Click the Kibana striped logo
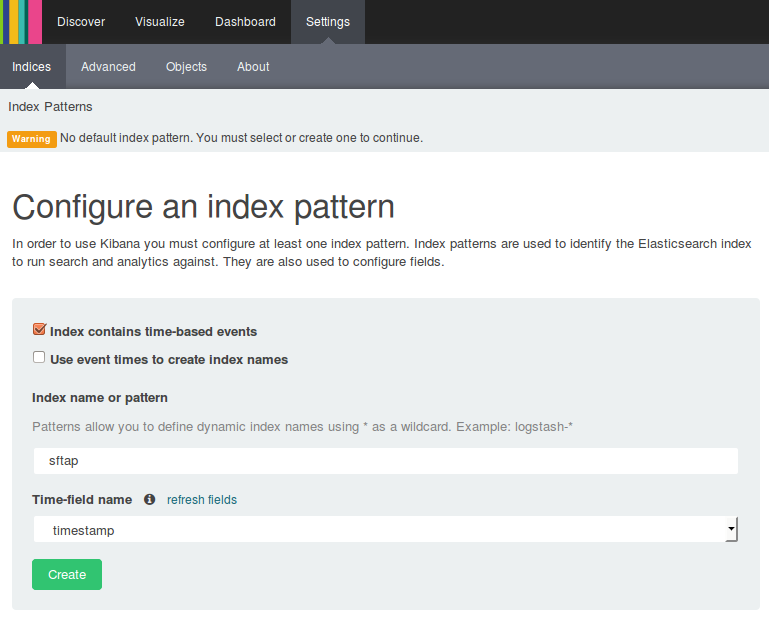The image size is (769, 618). click(21, 22)
